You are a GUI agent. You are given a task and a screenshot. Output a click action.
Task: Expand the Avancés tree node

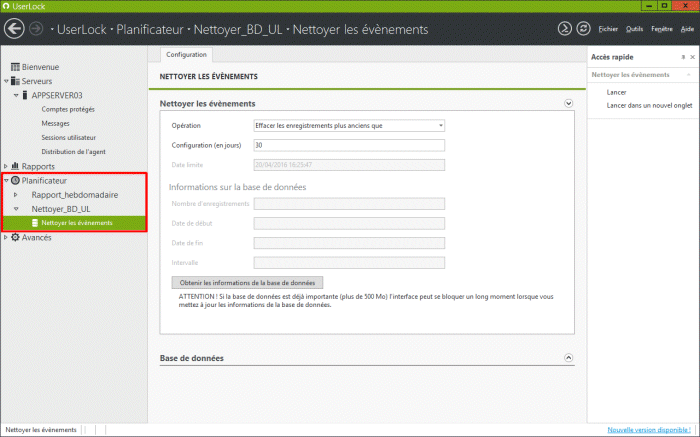pos(6,237)
